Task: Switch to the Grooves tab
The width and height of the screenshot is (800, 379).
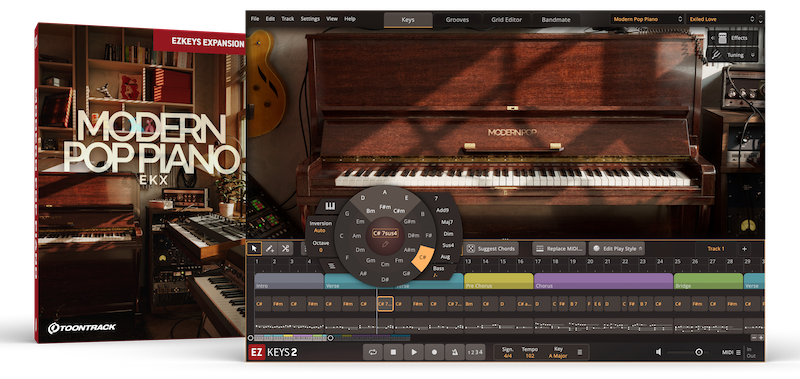Action: point(457,20)
